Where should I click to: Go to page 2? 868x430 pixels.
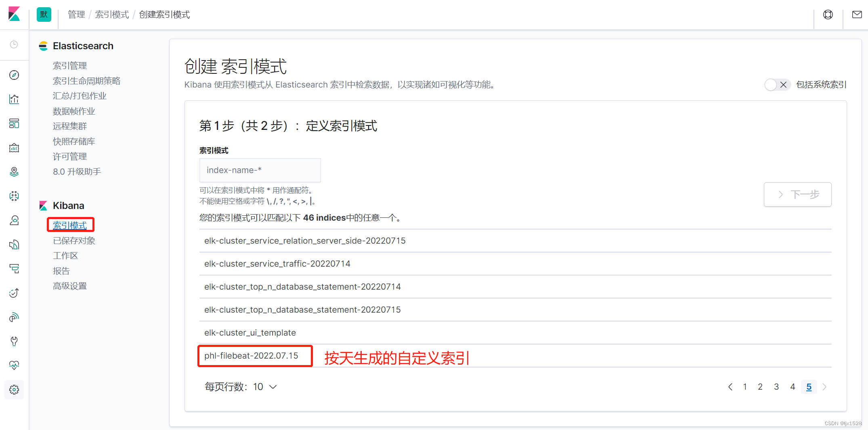(760, 387)
